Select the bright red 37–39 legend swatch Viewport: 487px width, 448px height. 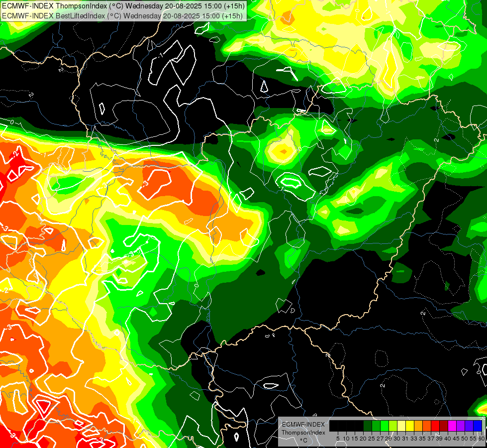435,426
